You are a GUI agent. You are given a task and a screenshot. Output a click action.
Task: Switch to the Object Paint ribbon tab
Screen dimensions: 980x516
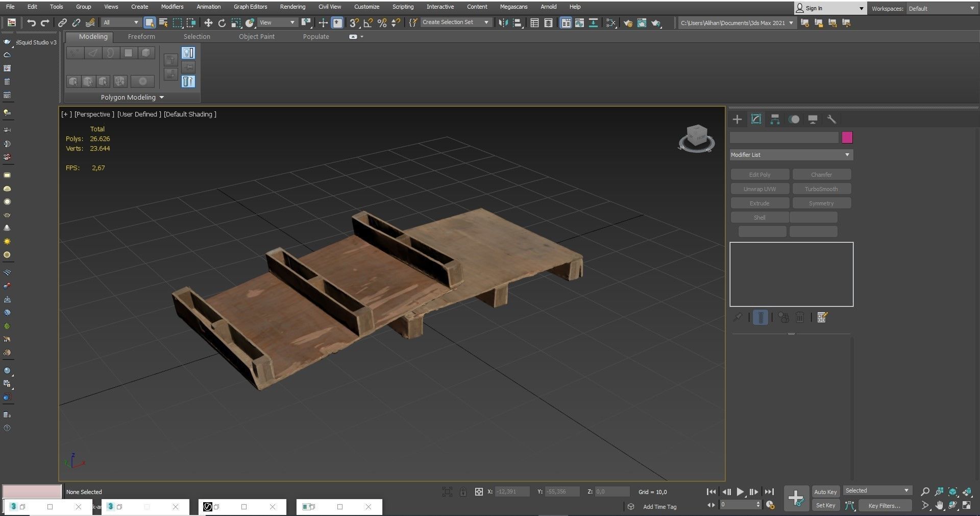tap(257, 36)
